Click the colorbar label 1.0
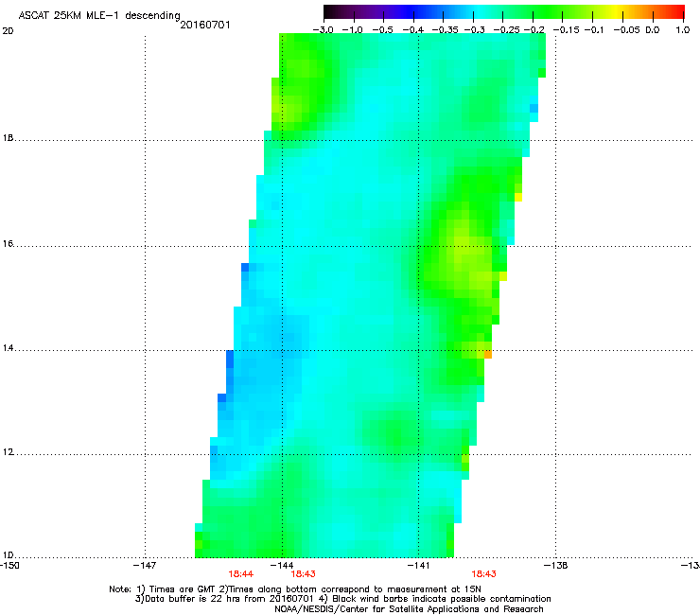This screenshot has height=615, width=700. coord(683,30)
